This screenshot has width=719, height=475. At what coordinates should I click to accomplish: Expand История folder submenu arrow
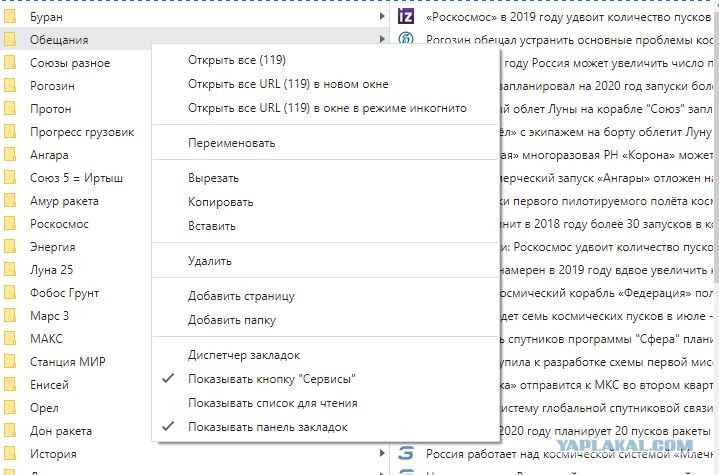pos(382,453)
